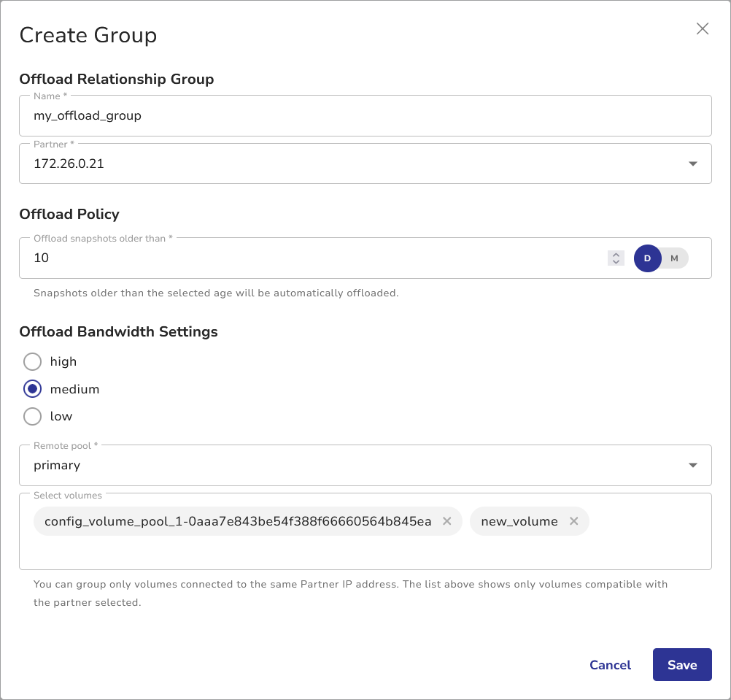Switch the age unit to M (months)
This screenshot has height=700, width=731.
click(674, 258)
